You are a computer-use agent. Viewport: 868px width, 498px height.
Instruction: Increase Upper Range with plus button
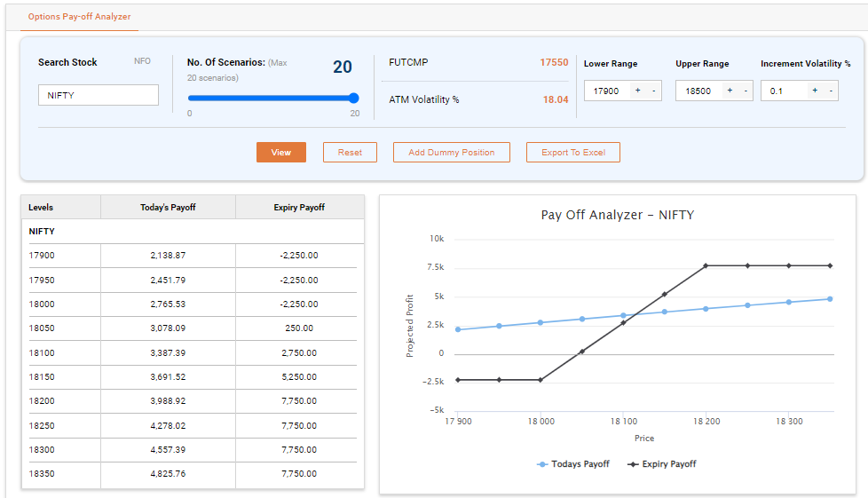[x=729, y=91]
